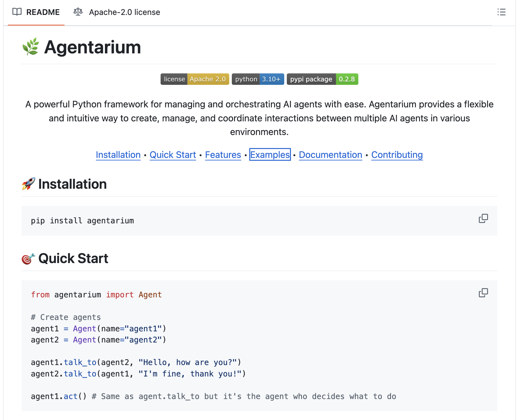Image resolution: width=517 pixels, height=420 pixels.
Task: Switch to the Apache-2.0 license tab
Action: [124, 12]
